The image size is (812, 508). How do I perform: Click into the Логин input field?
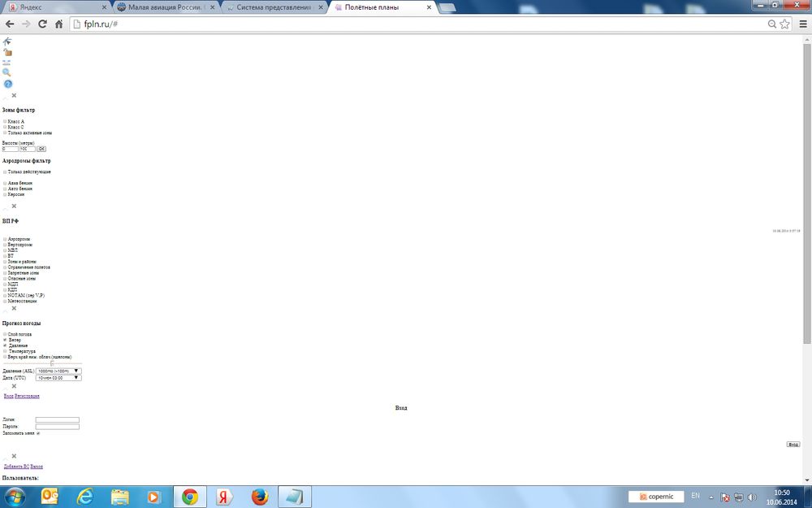coord(57,420)
